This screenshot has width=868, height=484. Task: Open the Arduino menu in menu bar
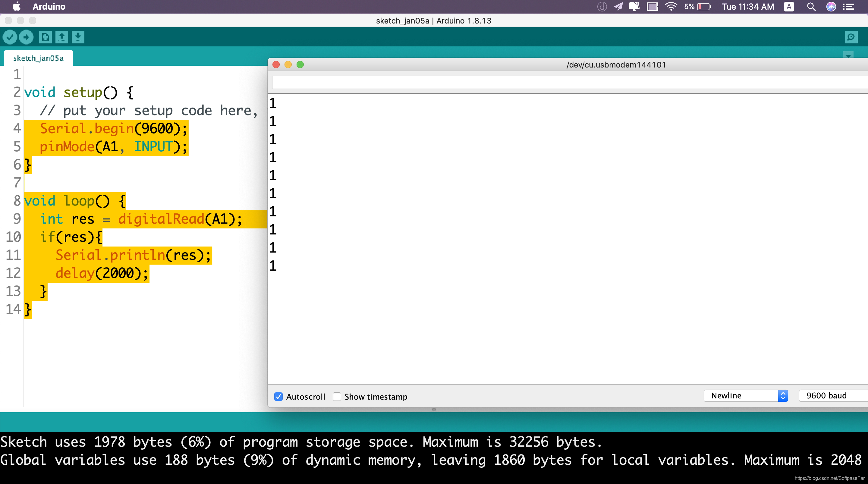pyautogui.click(x=49, y=7)
